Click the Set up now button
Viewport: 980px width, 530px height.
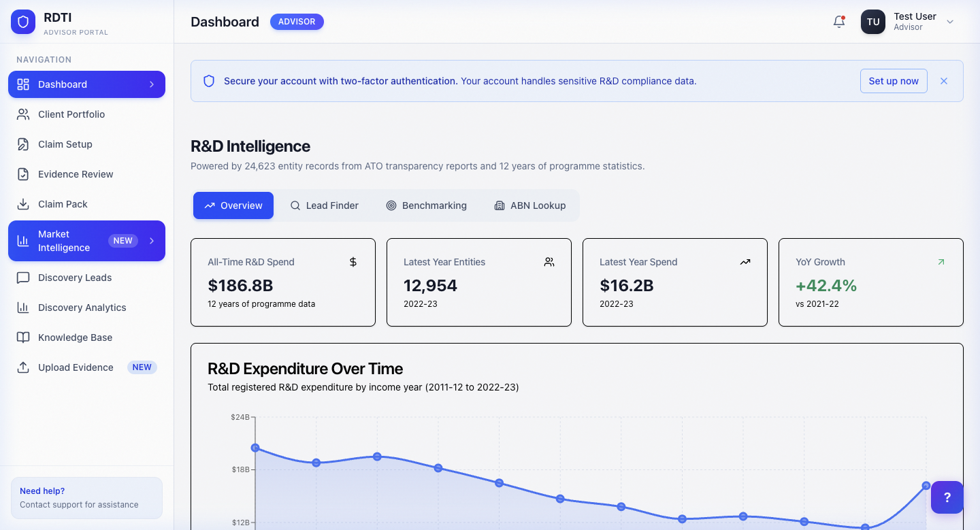coord(894,81)
